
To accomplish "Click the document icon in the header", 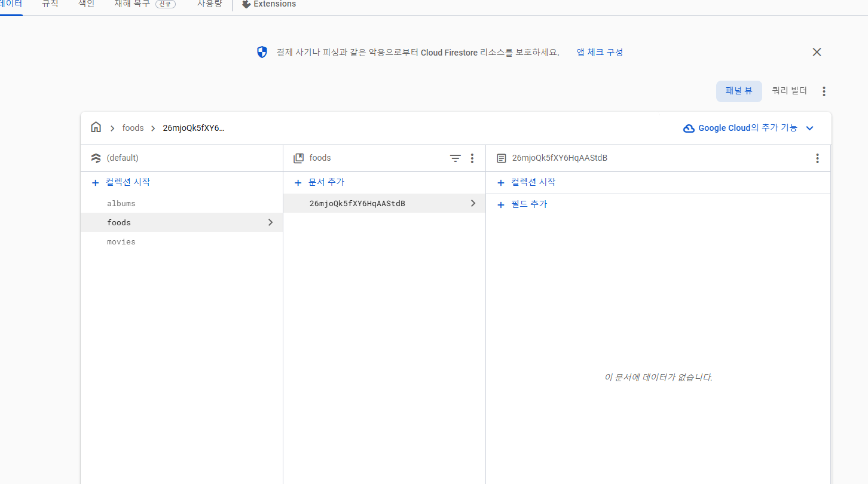I will [x=501, y=158].
